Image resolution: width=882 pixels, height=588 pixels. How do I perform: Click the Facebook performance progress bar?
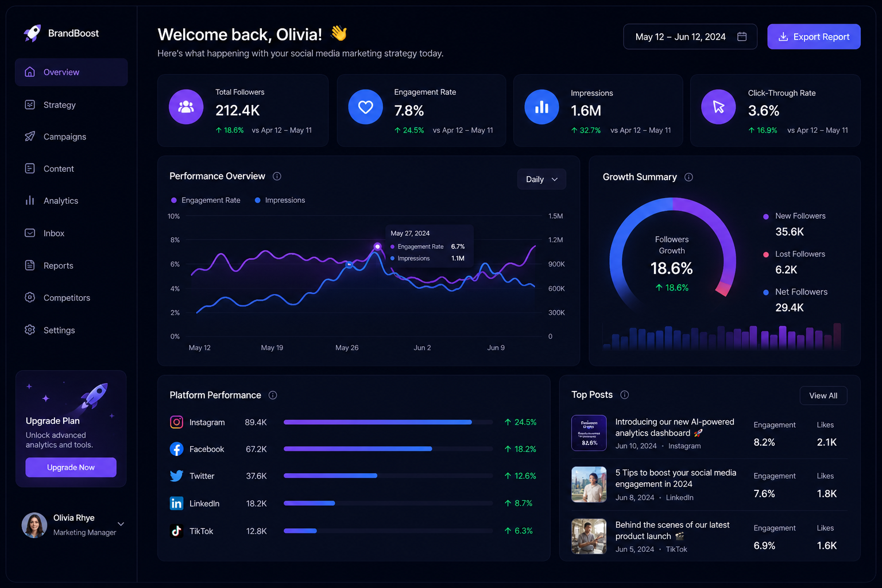tap(388, 449)
